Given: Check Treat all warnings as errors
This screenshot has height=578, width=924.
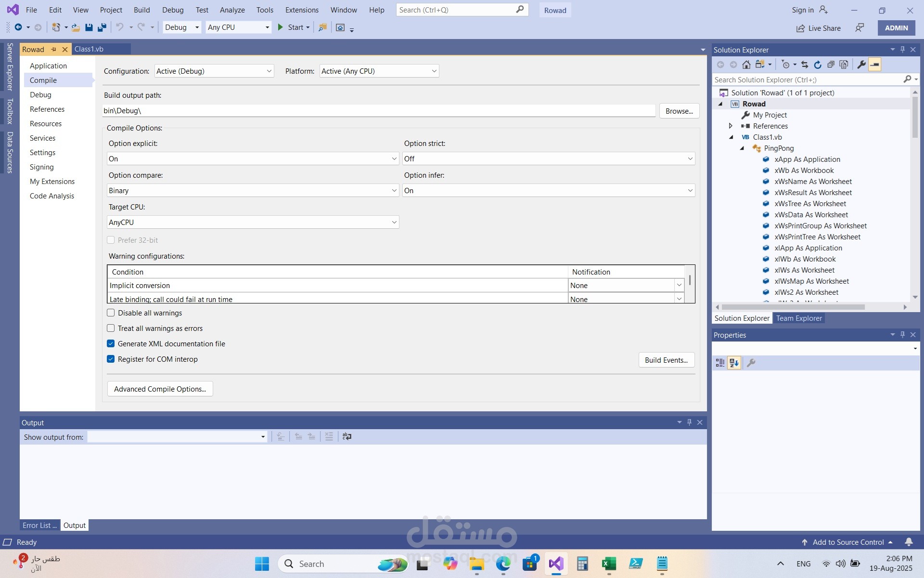Looking at the screenshot, I should coord(111,328).
